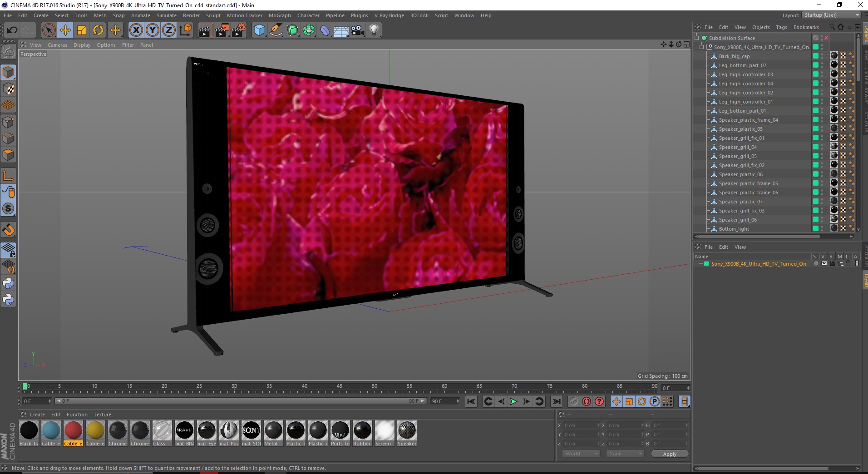Open the Layout dropdown Startup (User)

(x=831, y=15)
